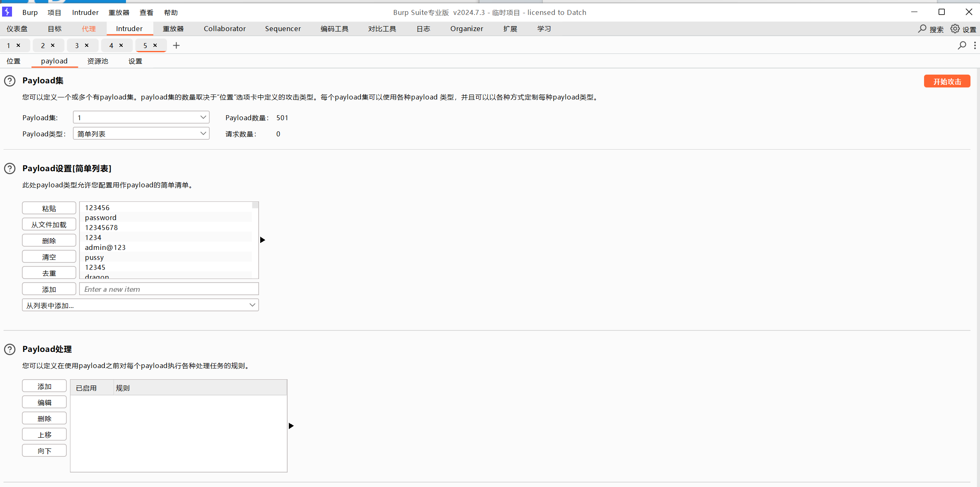
Task: Focus the 'Enter a new item' field
Action: [x=169, y=289]
